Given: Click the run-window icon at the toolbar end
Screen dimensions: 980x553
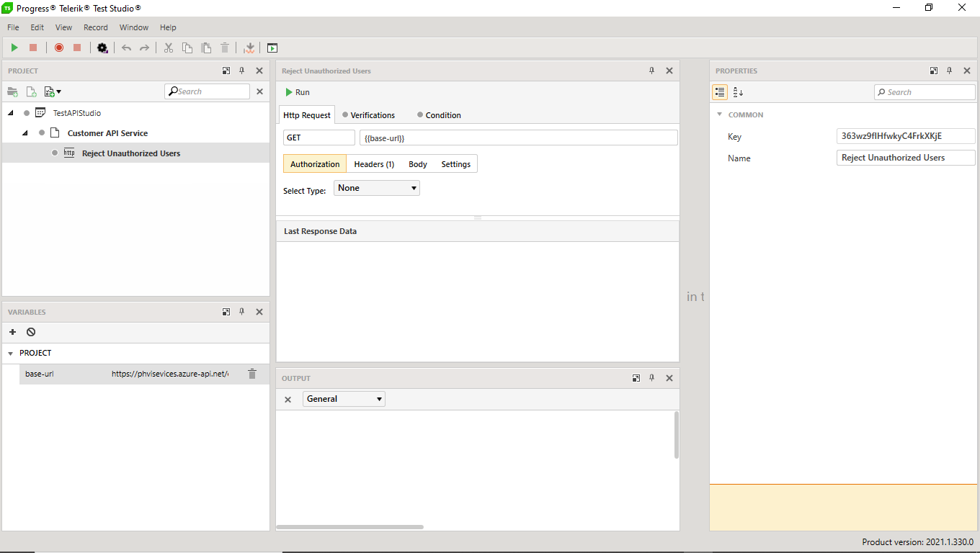Looking at the screenshot, I should pyautogui.click(x=272, y=48).
